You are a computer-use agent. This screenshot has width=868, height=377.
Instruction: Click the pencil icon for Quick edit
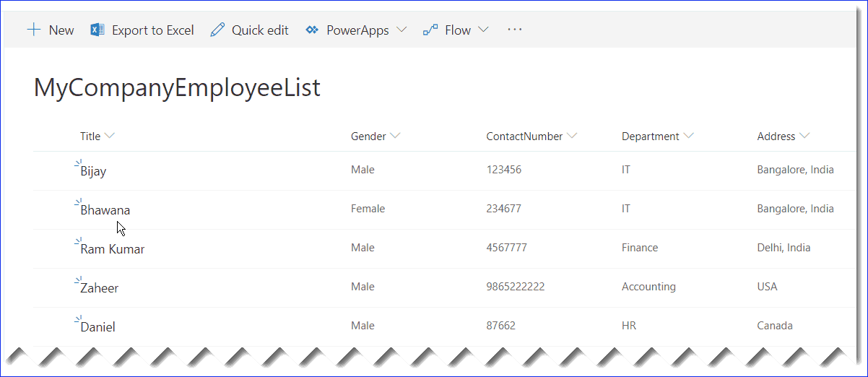tap(217, 30)
